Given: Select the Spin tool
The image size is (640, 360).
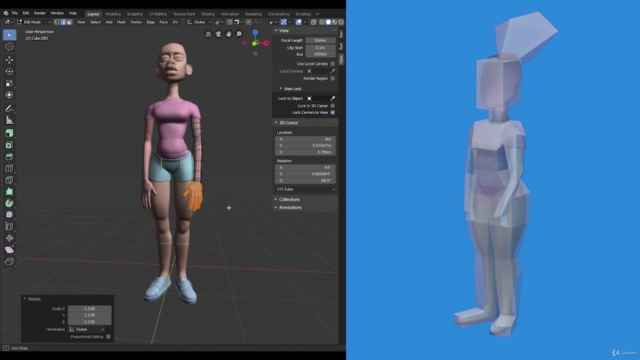Looking at the screenshot, I should coord(9,203).
